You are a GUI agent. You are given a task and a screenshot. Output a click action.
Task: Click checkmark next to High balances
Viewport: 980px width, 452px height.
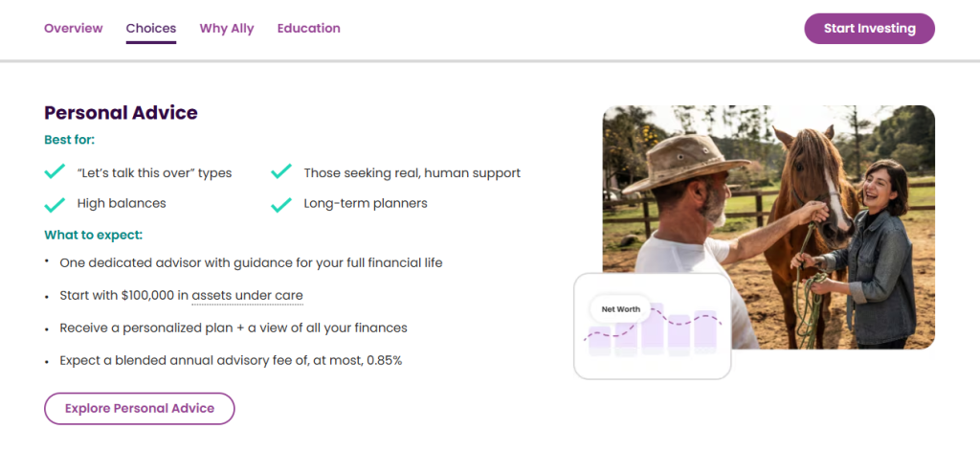[x=55, y=203]
